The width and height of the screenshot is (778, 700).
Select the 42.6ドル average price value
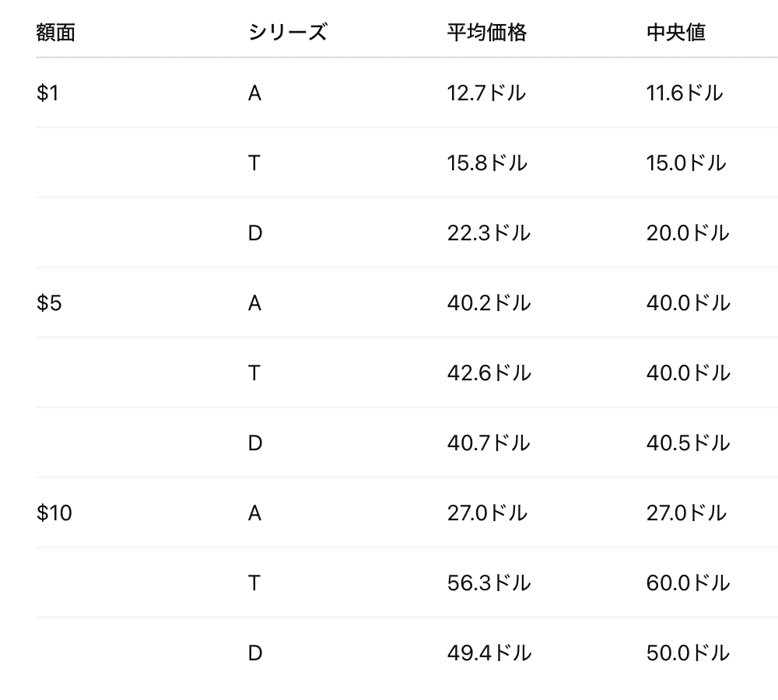point(489,373)
